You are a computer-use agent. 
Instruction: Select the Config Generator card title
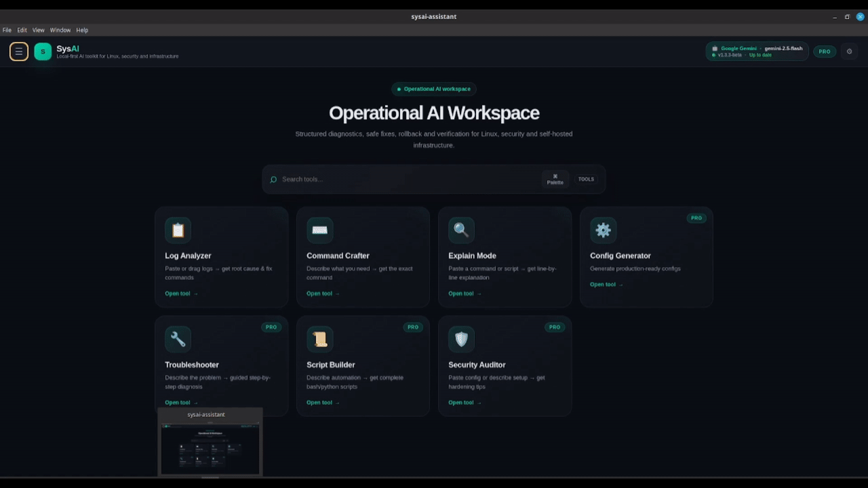(x=620, y=256)
